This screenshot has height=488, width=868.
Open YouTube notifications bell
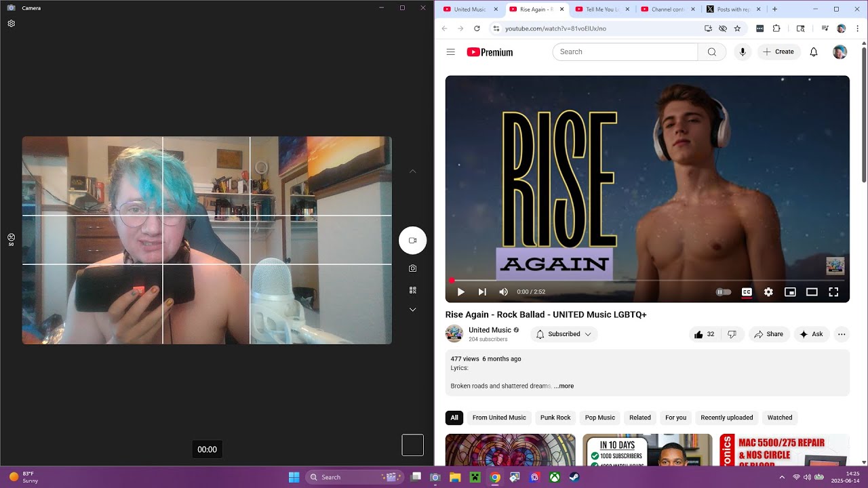[x=814, y=52]
